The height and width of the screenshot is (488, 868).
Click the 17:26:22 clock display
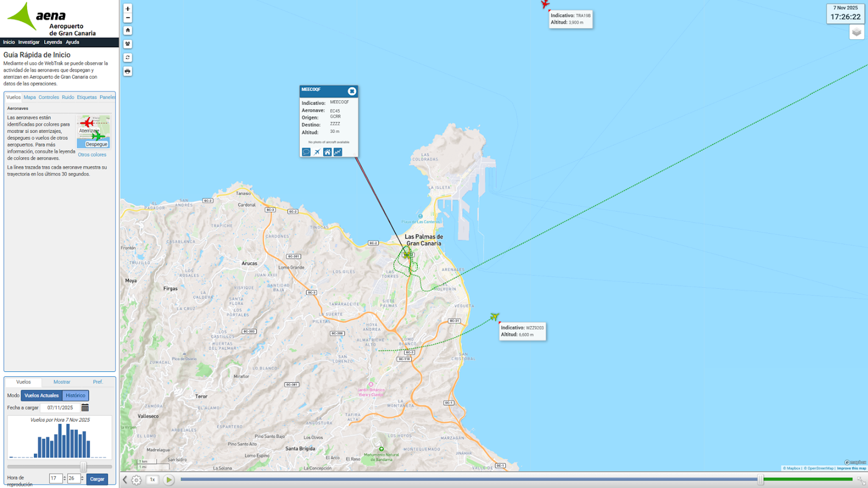[846, 17]
